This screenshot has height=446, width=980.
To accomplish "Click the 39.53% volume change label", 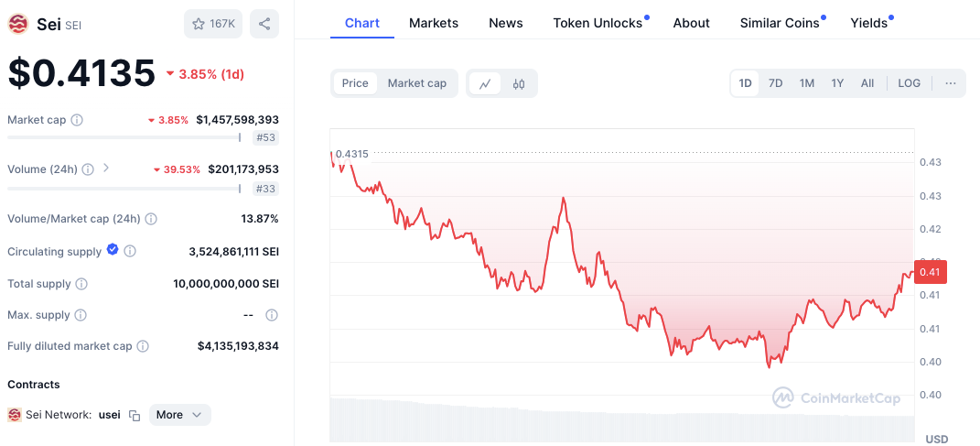I will click(x=177, y=169).
